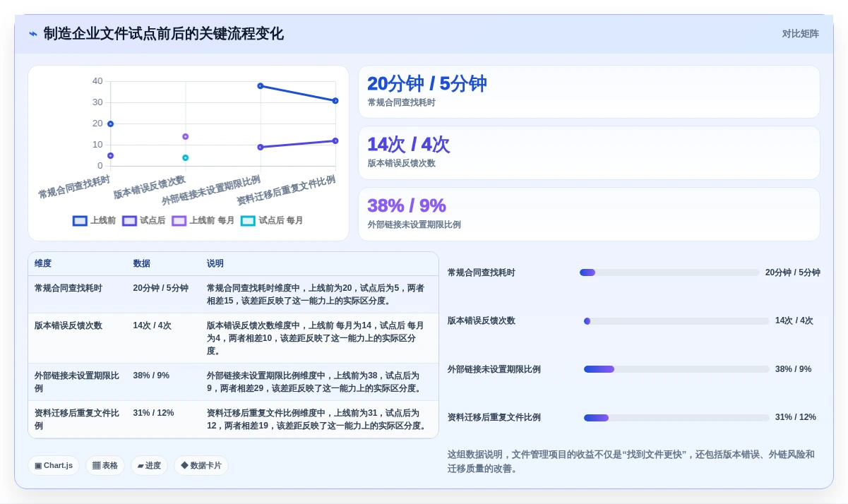Toggle the 上线前 每月 legend swatch
The width and height of the screenshot is (848, 504).
tap(179, 220)
